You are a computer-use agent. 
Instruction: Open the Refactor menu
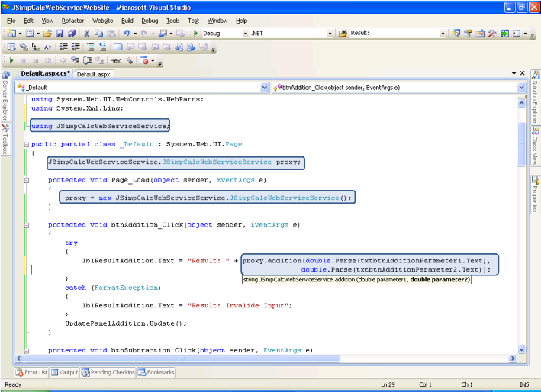click(73, 21)
